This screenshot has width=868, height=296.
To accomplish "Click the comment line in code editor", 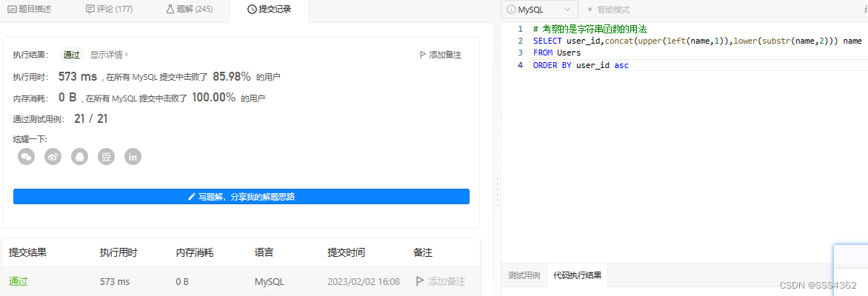I will tap(590, 29).
